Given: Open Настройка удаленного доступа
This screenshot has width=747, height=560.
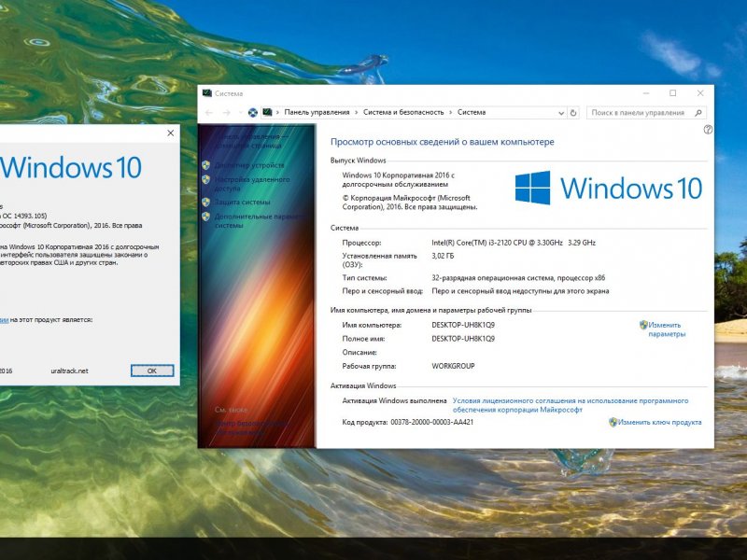Looking at the screenshot, I should [x=252, y=184].
